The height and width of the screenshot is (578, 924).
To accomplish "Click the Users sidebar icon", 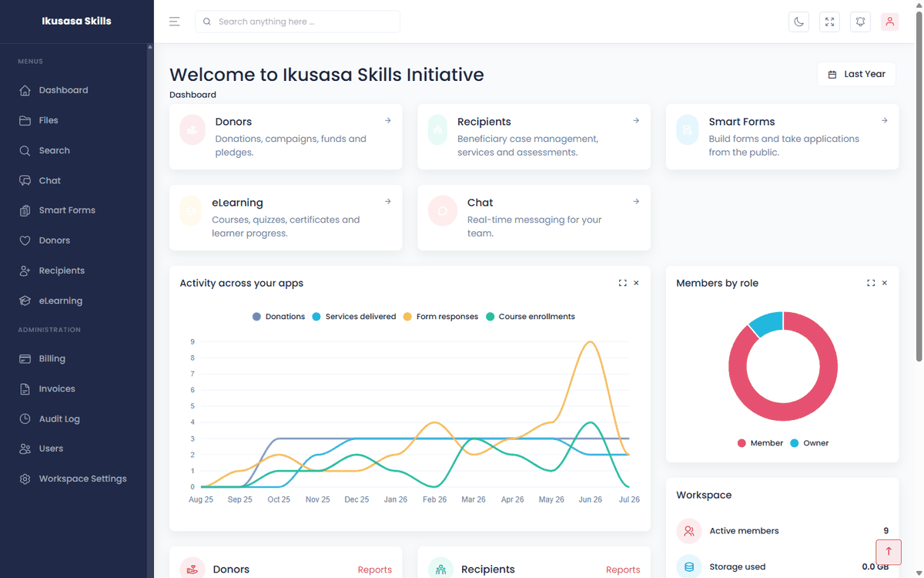I will pos(25,449).
